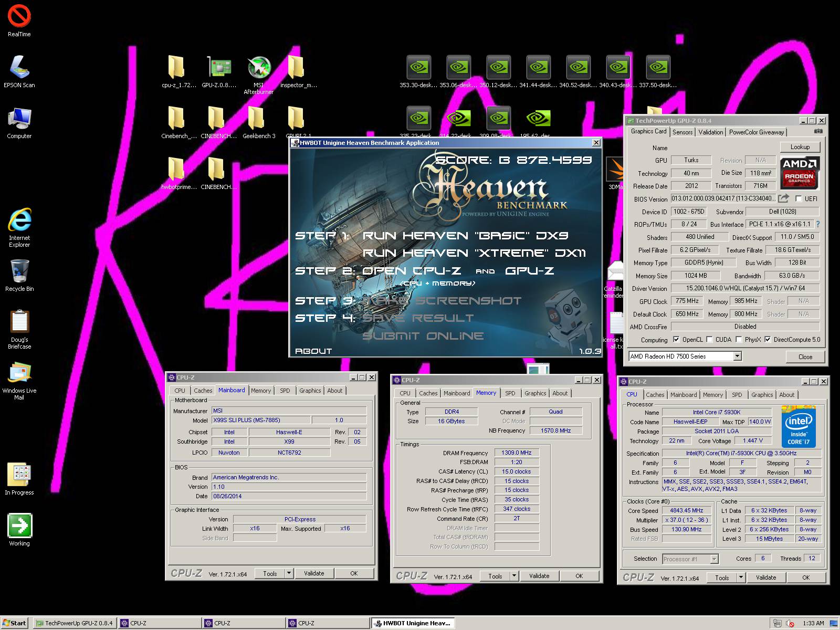Image resolution: width=840 pixels, height=630 pixels.
Task: Launch MSI Afterburner shortcut
Action: pos(259,75)
